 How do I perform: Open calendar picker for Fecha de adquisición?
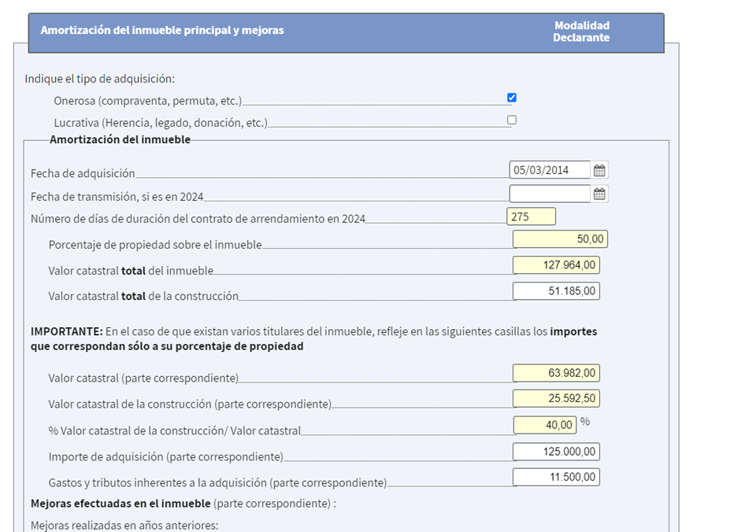(599, 170)
